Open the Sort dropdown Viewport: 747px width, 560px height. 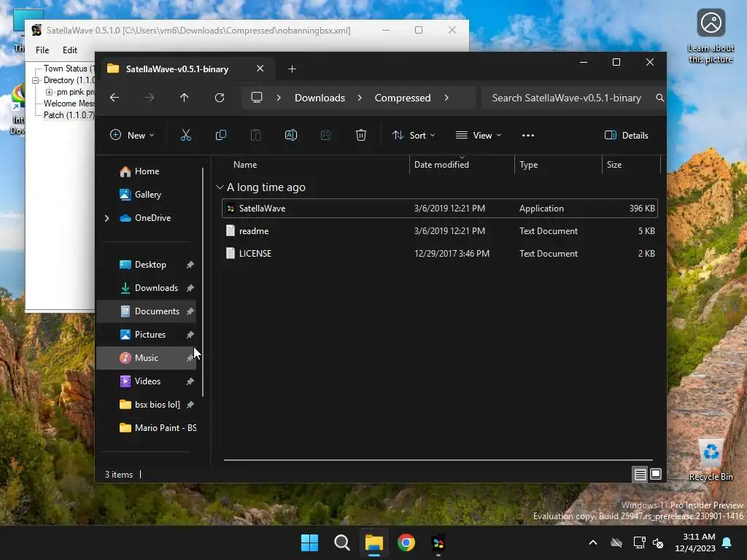click(413, 135)
